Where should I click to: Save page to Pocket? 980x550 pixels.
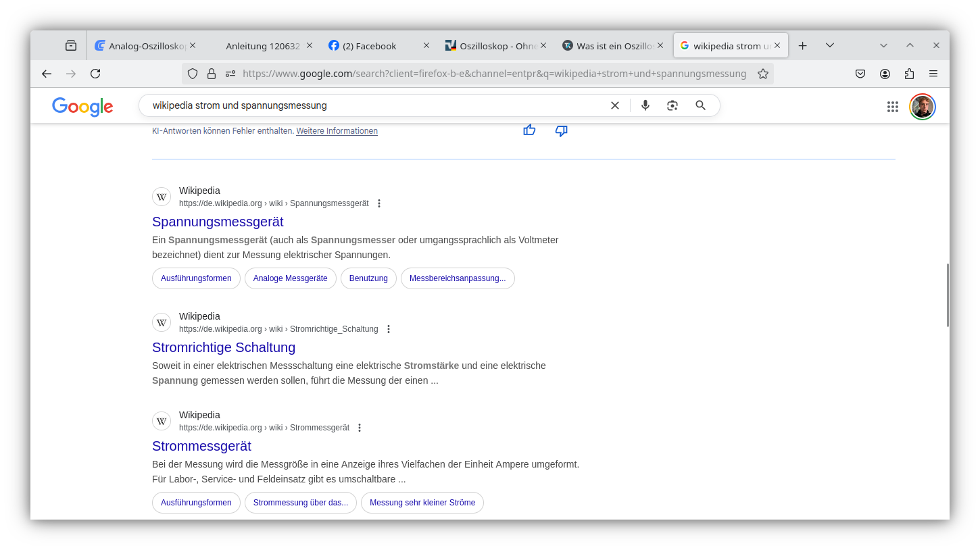(x=860, y=74)
